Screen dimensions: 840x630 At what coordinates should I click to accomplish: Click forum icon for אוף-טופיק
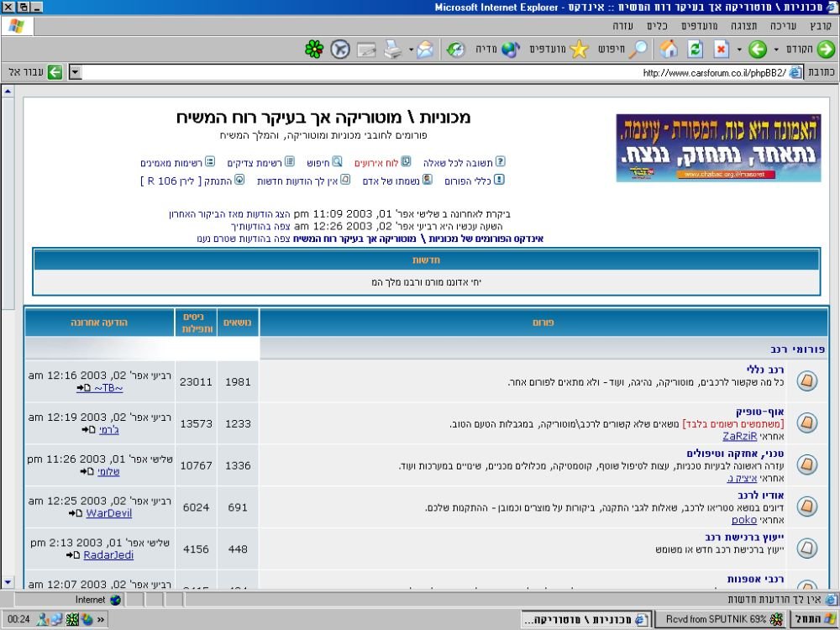806,423
